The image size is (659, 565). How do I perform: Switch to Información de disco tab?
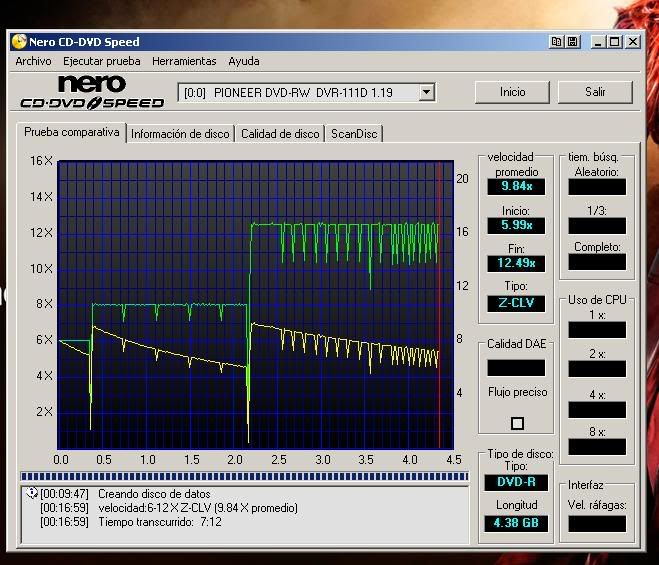180,134
